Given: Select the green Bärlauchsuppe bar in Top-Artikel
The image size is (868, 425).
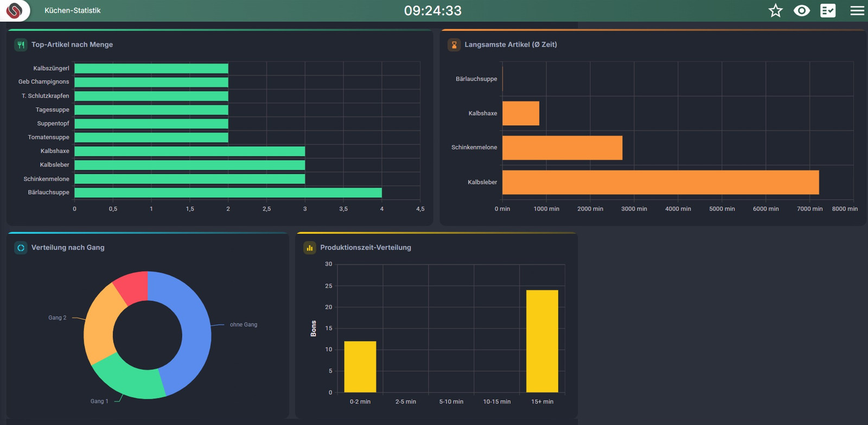Looking at the screenshot, I should click(228, 193).
